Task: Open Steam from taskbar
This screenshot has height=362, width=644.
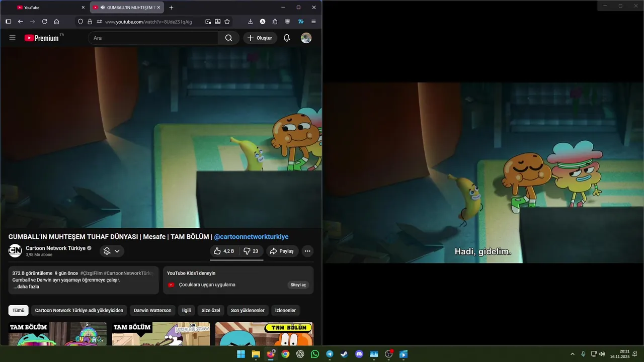Action: 344,354
